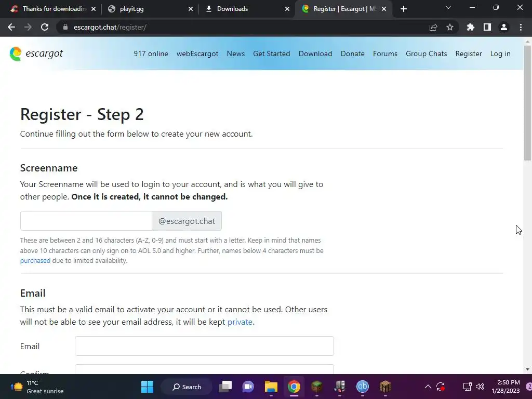Open the Chrome profile icon
Image resolution: width=532 pixels, height=399 pixels.
[x=504, y=27]
